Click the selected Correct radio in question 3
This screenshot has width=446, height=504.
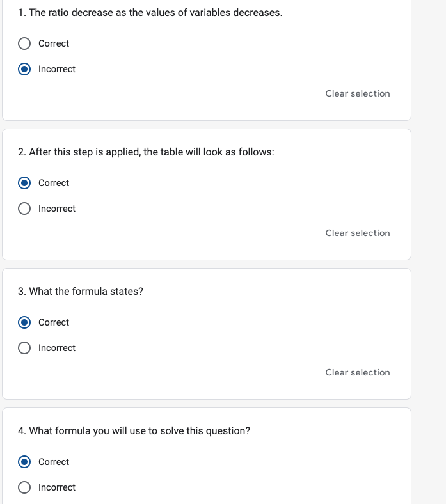24,322
